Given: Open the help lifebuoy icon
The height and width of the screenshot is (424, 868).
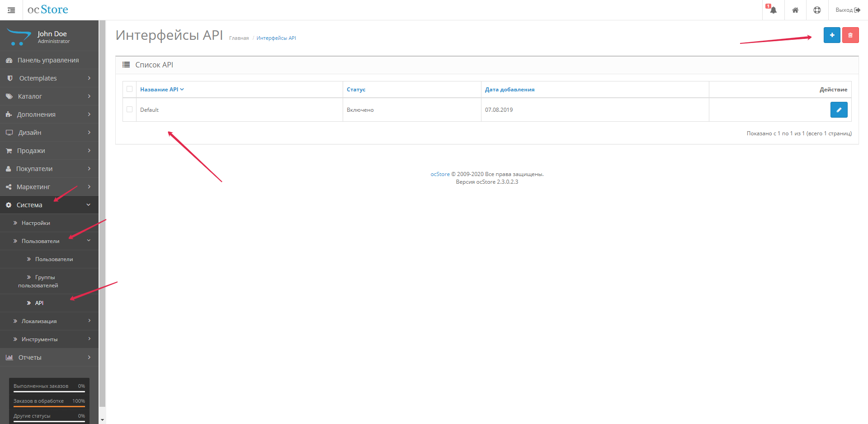Looking at the screenshot, I should pyautogui.click(x=817, y=10).
